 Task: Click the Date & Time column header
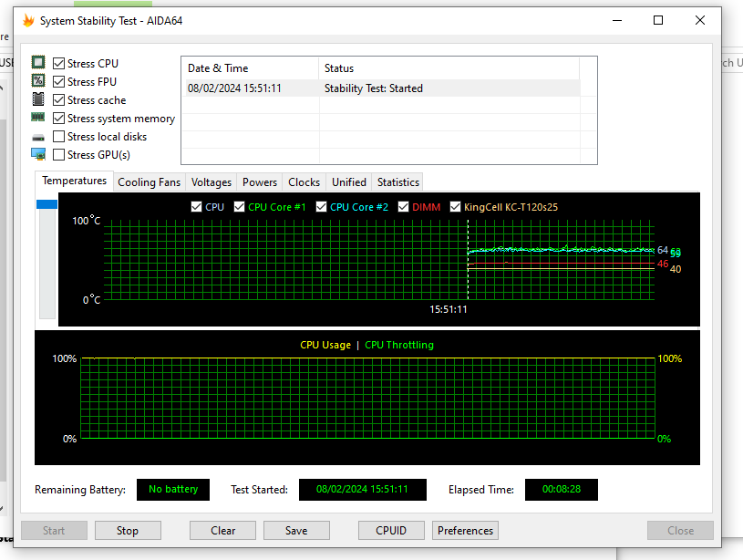click(250, 68)
